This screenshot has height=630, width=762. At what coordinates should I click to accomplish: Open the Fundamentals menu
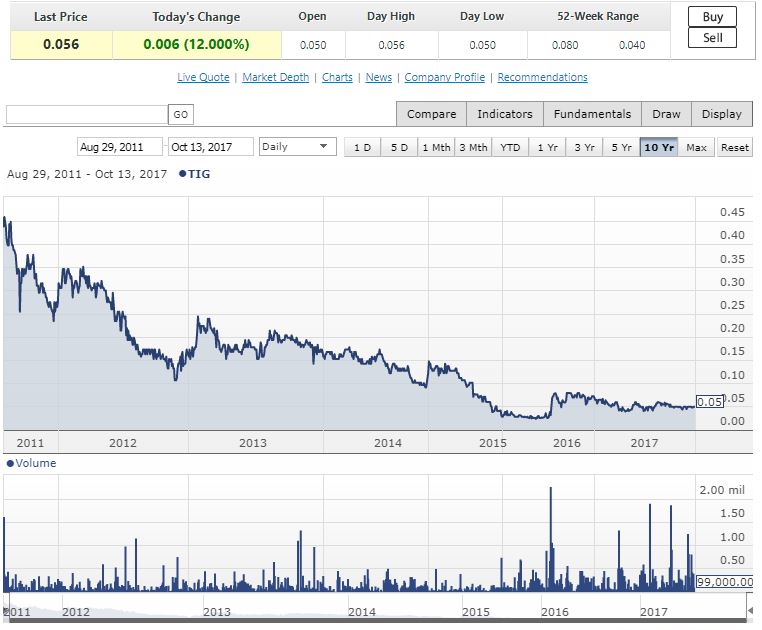click(x=592, y=114)
